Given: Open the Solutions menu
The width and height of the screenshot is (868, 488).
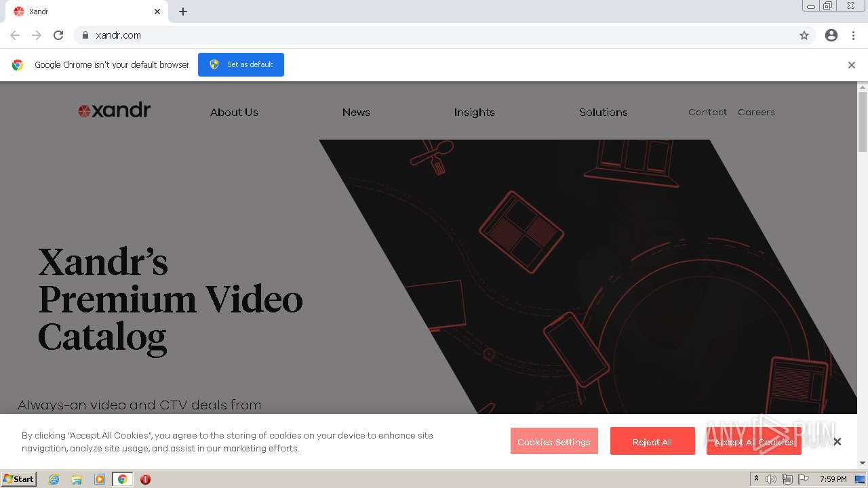Looking at the screenshot, I should 603,113.
